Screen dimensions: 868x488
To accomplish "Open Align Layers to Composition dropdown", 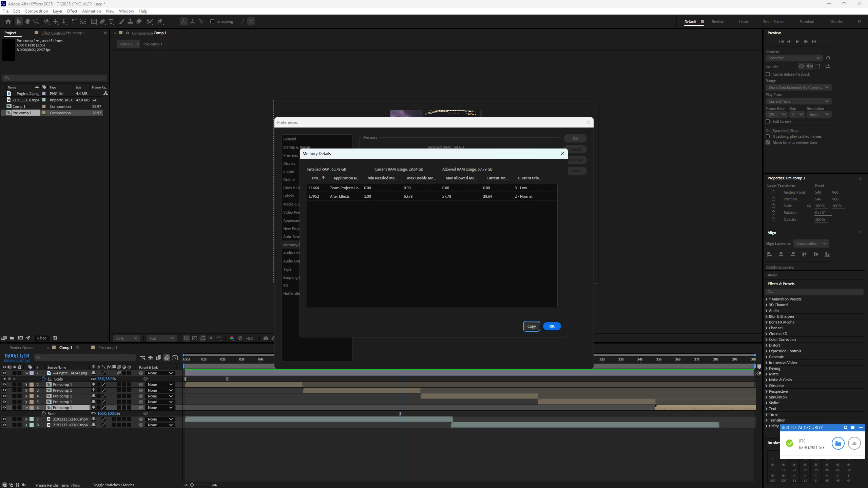I will 811,243.
